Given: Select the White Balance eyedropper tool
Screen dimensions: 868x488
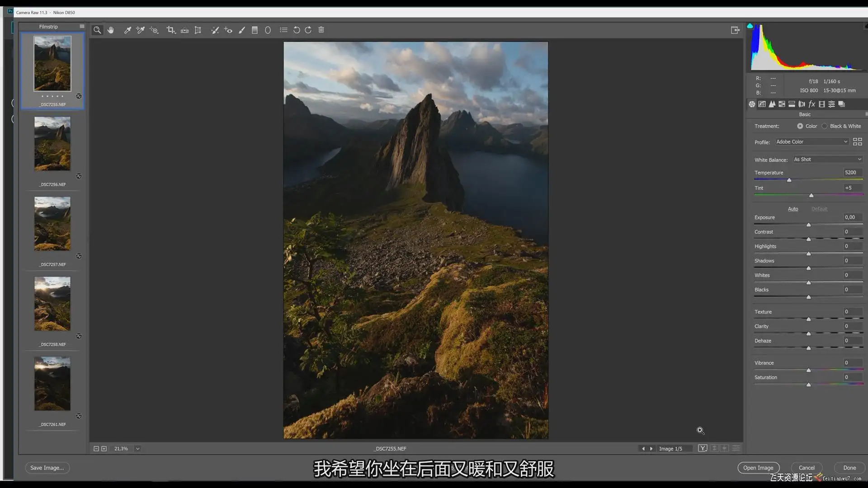Looking at the screenshot, I should click(x=127, y=30).
